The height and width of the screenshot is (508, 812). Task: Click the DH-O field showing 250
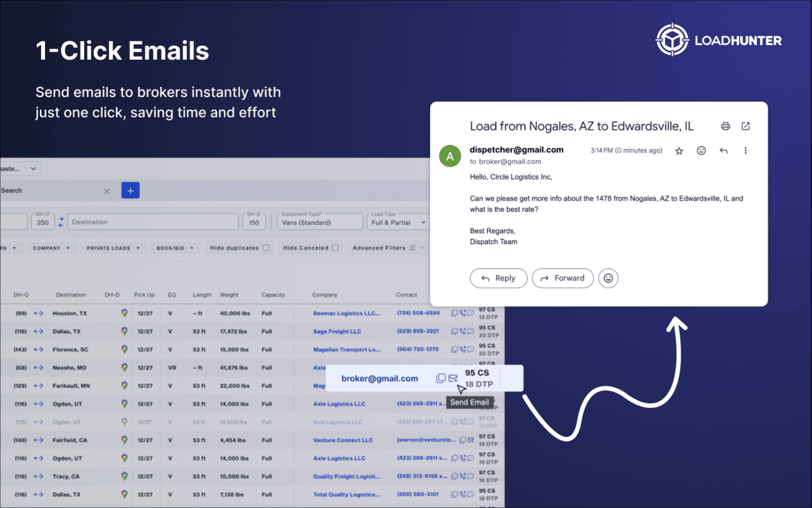pyautogui.click(x=43, y=222)
